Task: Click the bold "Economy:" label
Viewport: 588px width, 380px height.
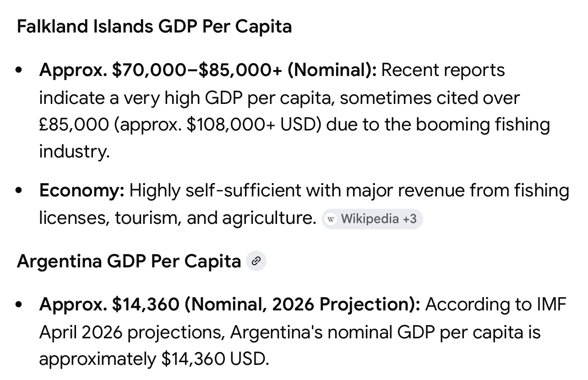Action: point(82,190)
